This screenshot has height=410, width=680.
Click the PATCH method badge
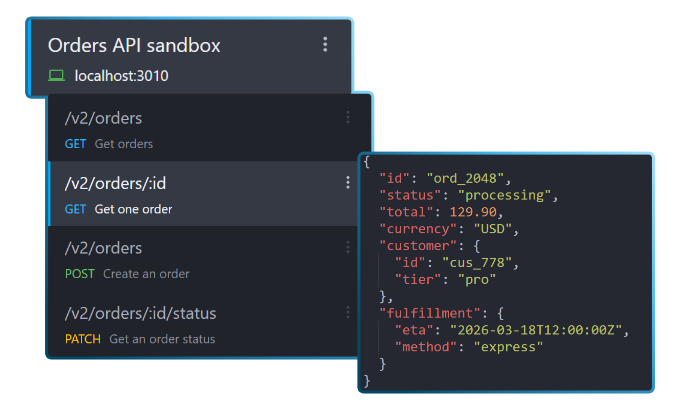pyautogui.click(x=82, y=339)
